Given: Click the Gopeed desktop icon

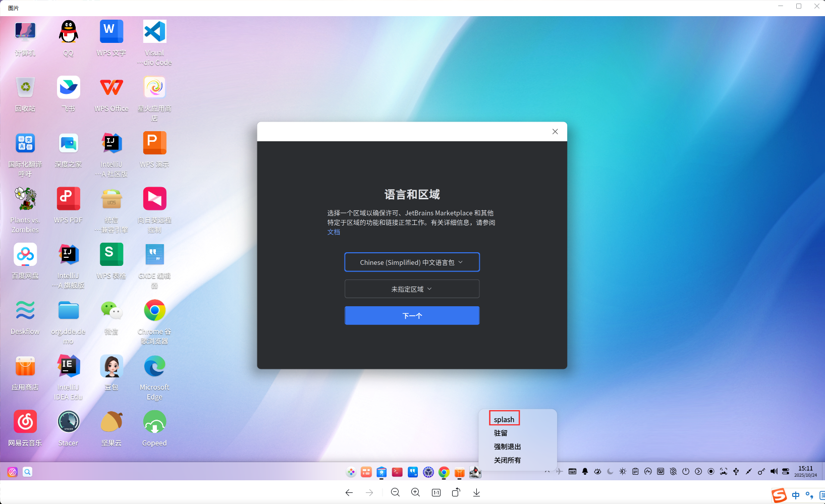Looking at the screenshot, I should pos(154,422).
